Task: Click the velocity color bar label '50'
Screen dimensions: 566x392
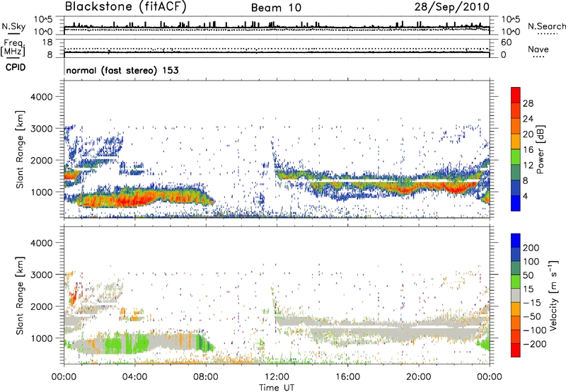Action: (529, 275)
